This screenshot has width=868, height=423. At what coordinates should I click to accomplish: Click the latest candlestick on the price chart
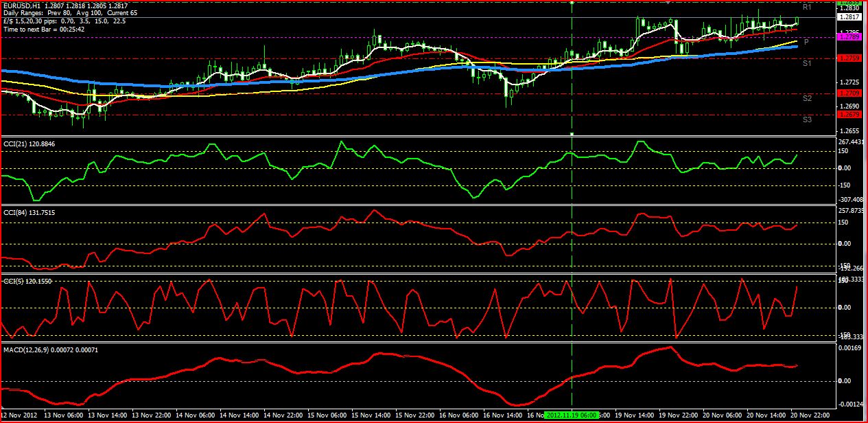(797, 21)
